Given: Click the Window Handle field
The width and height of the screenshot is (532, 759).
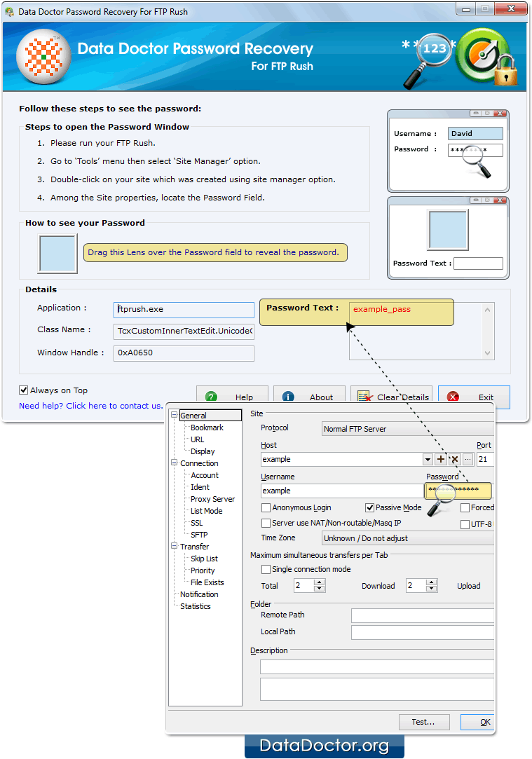Looking at the screenshot, I should pyautogui.click(x=184, y=353).
